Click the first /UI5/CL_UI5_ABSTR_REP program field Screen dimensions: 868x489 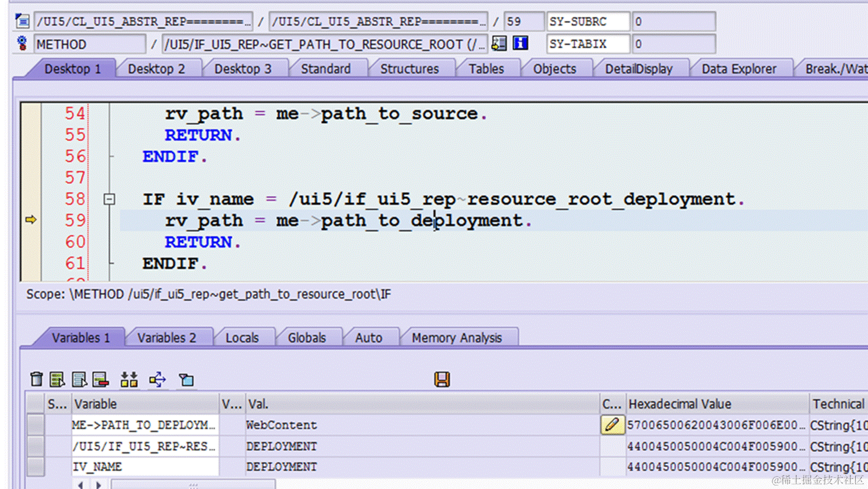pyautogui.click(x=143, y=22)
